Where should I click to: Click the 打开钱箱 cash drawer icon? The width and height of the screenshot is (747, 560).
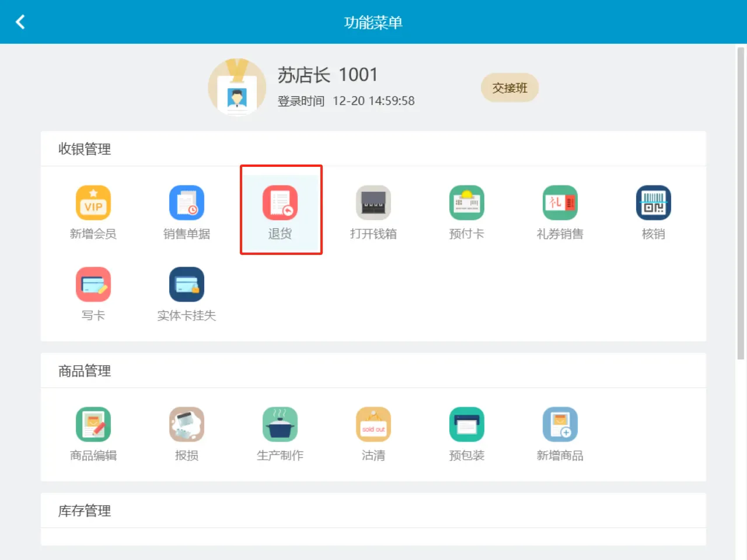[373, 202]
